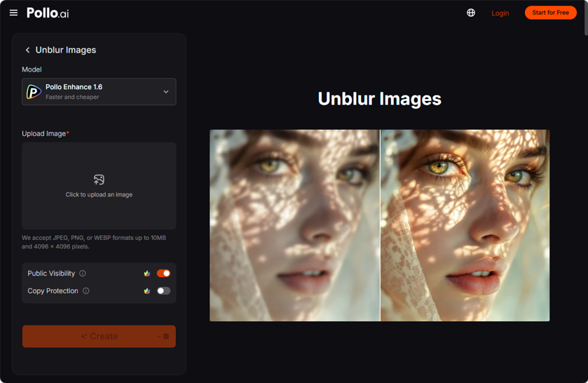588x383 pixels.
Task: Click premium crown icon beside Copy Protection
Action: click(x=147, y=291)
